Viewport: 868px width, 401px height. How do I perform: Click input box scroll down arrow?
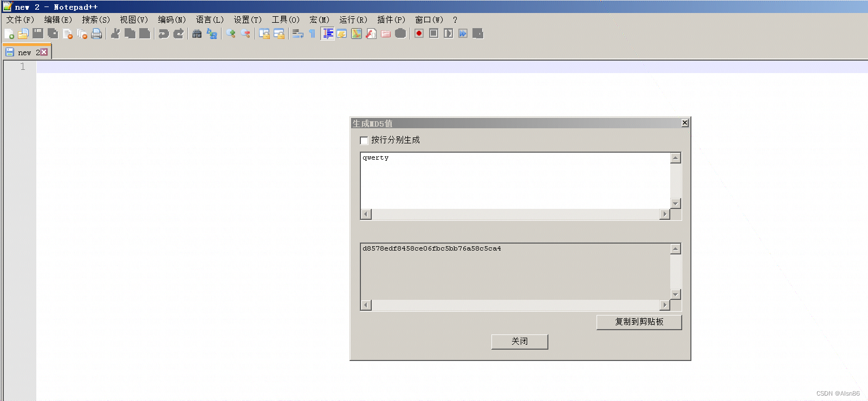tap(675, 203)
